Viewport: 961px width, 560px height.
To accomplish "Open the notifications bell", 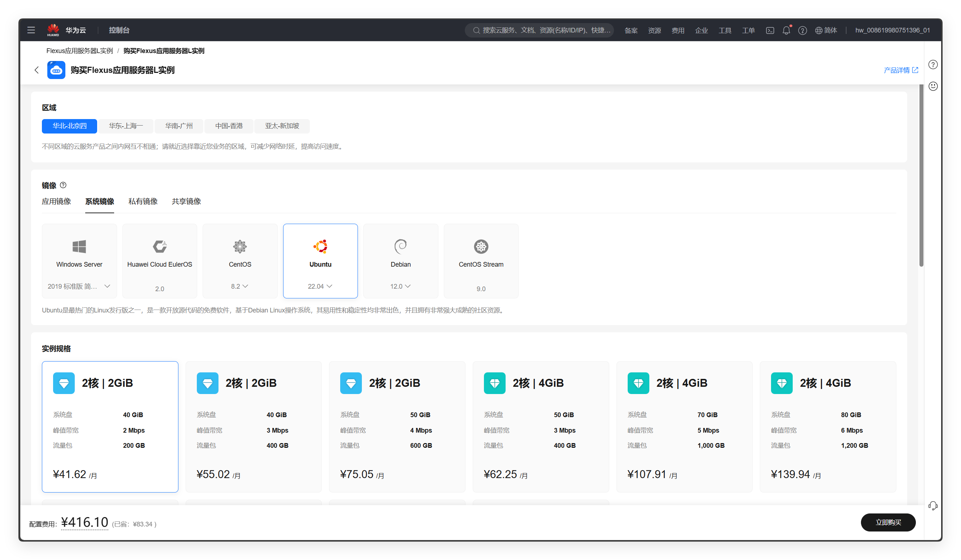I will point(786,30).
